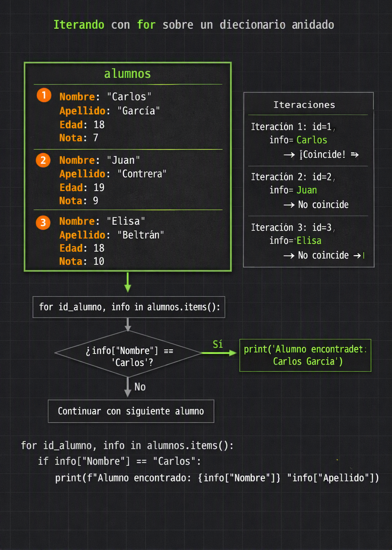
Task: Select the line Apellido: "Beltrán"
Action: pos(112,235)
